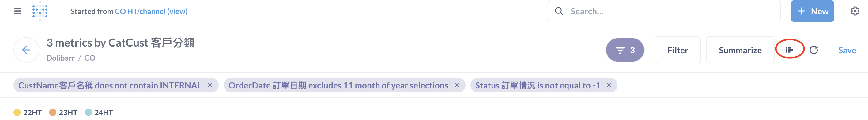Image resolution: width=868 pixels, height=120 pixels.
Task: Remove the OrderDate excludes months filter
Action: (457, 85)
